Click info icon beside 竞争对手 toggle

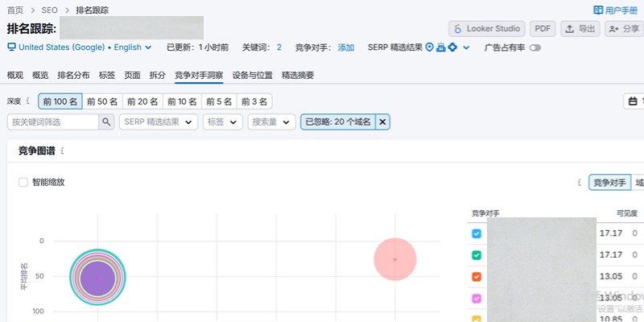click(x=580, y=183)
